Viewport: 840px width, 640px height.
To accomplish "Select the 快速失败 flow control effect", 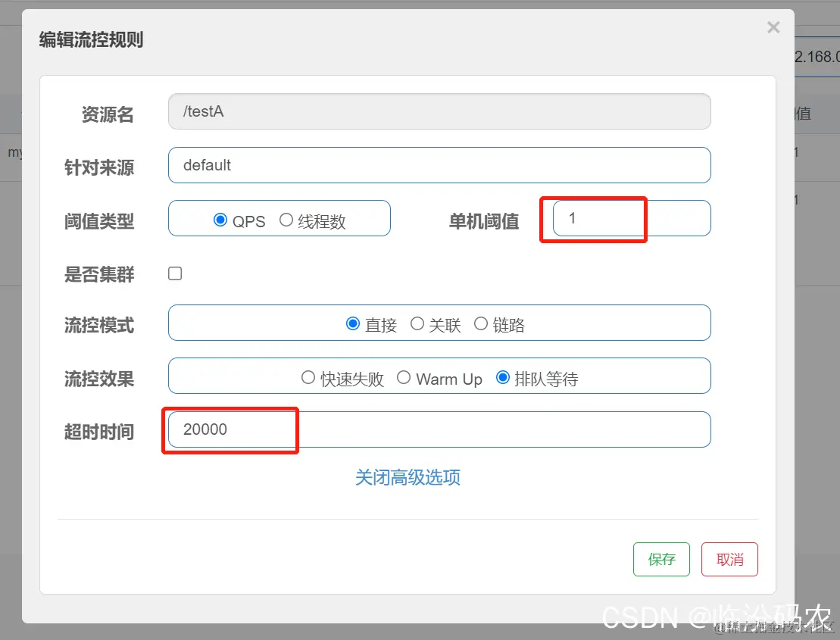I will 309,376.
